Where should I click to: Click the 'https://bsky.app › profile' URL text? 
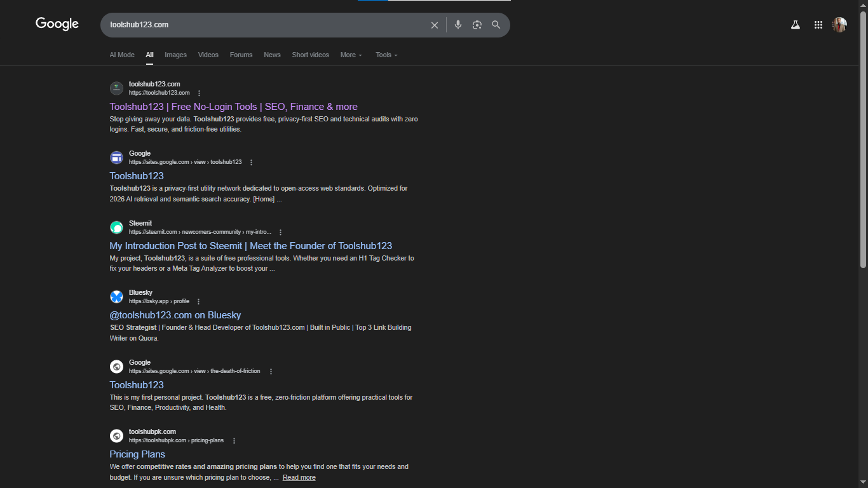[x=159, y=301]
